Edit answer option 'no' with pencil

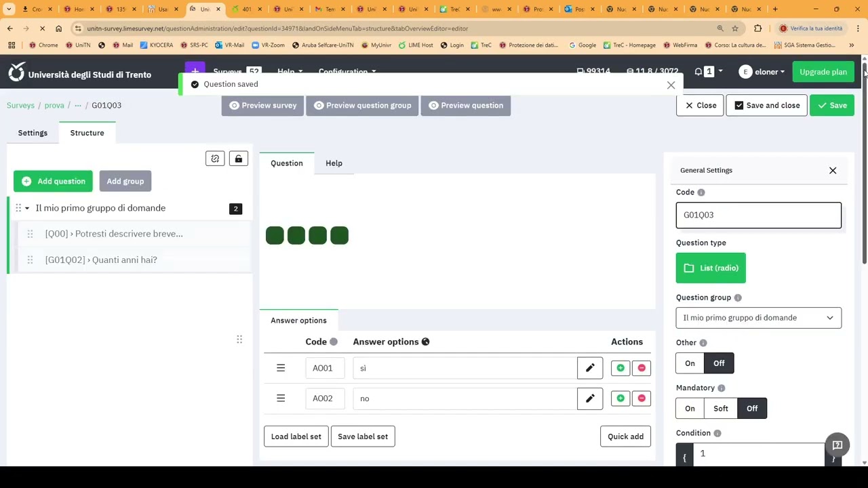tap(590, 399)
